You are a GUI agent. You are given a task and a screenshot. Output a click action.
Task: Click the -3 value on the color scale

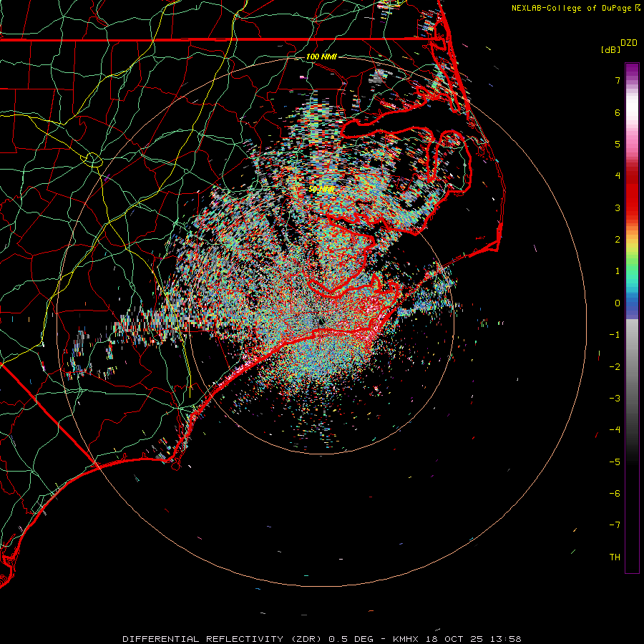pyautogui.click(x=615, y=399)
